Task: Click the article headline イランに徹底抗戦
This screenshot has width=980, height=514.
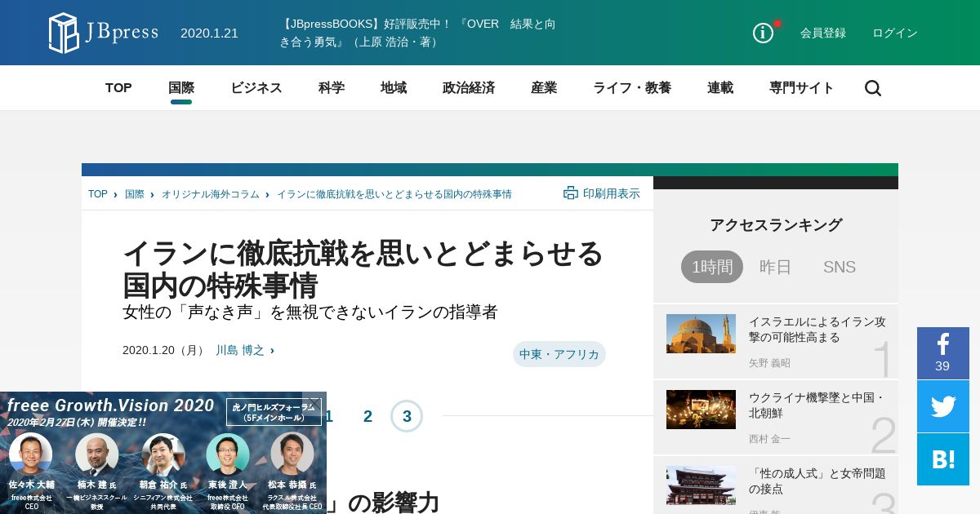Action: point(363,269)
